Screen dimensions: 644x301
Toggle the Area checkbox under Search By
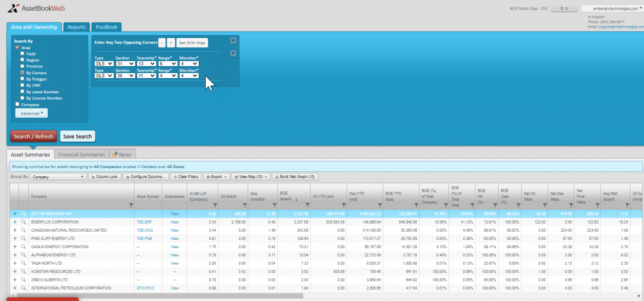17,48
